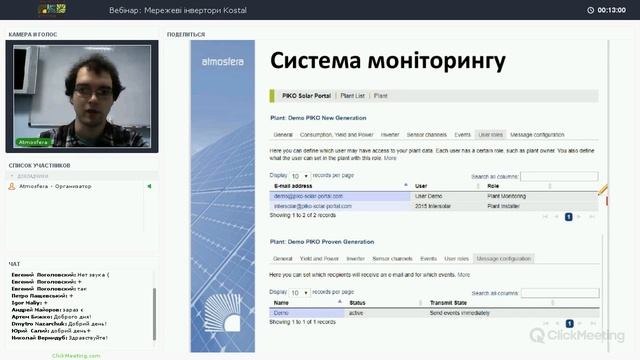Click the green speaker icon next to Atmosfera
This screenshot has width=640, height=360.
[x=149, y=186]
